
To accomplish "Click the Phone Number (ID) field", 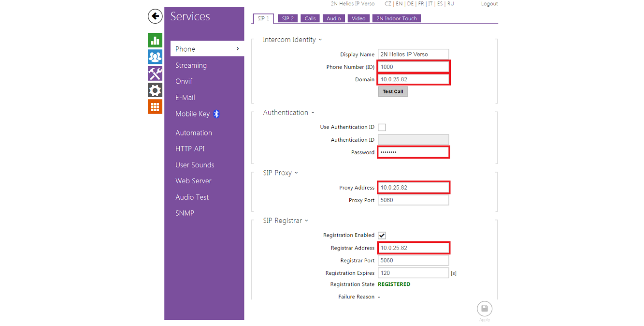I will pyautogui.click(x=413, y=67).
